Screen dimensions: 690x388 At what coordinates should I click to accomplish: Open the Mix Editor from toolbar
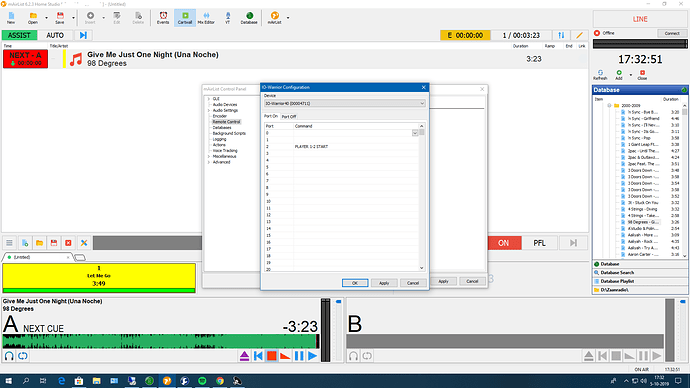[206, 18]
